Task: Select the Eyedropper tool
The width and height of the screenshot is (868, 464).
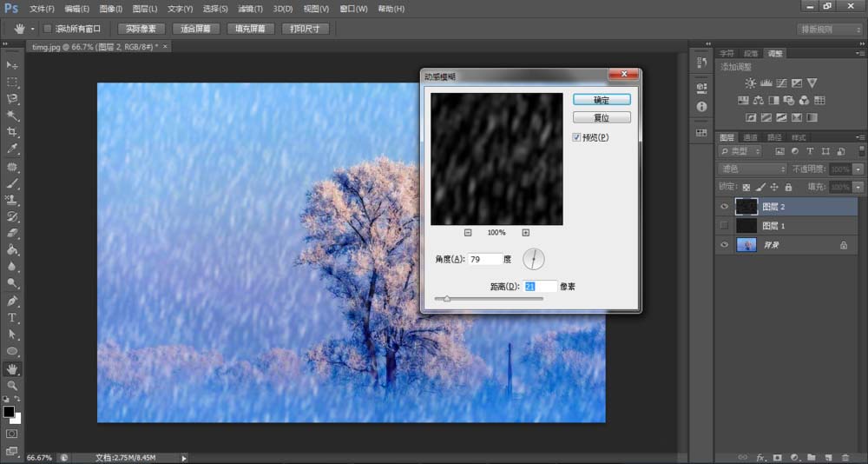Action: coord(12,149)
